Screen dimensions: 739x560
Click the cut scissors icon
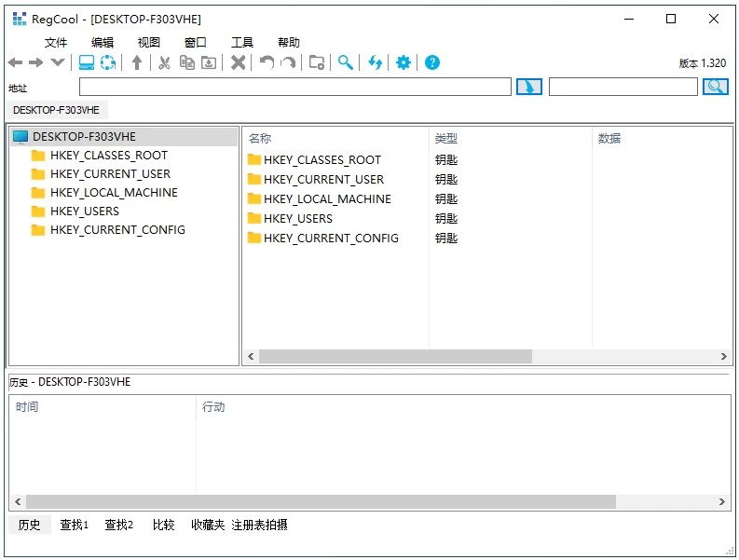click(x=164, y=62)
